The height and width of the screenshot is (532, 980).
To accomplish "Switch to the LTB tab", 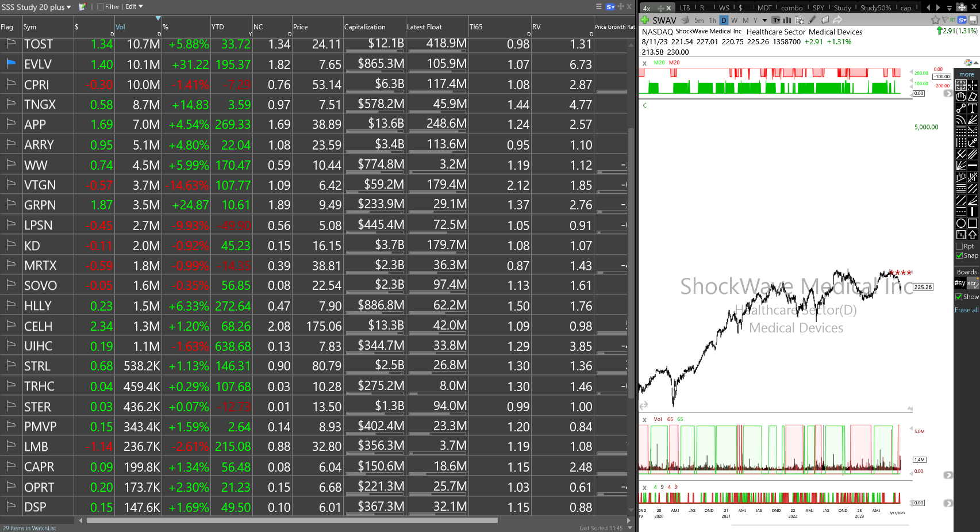I will tap(685, 8).
